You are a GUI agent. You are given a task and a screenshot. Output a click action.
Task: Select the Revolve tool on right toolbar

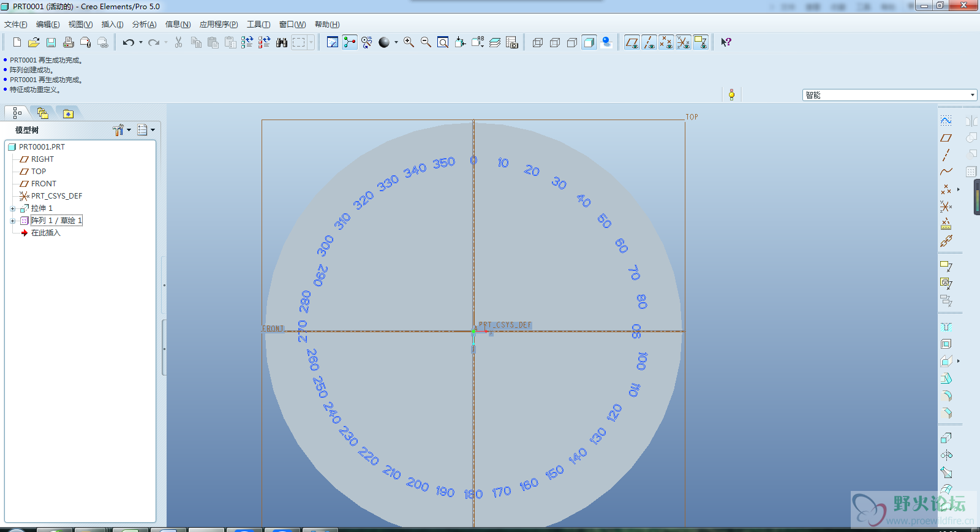[x=946, y=455]
